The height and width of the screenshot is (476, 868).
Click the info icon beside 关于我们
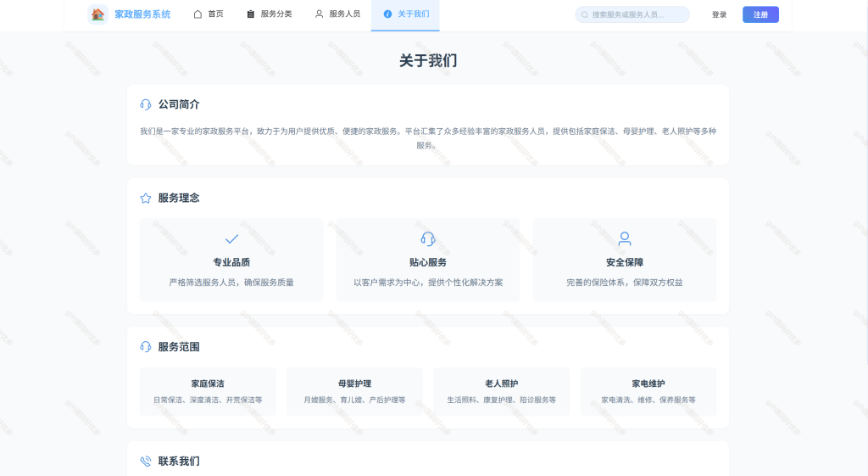(x=387, y=14)
